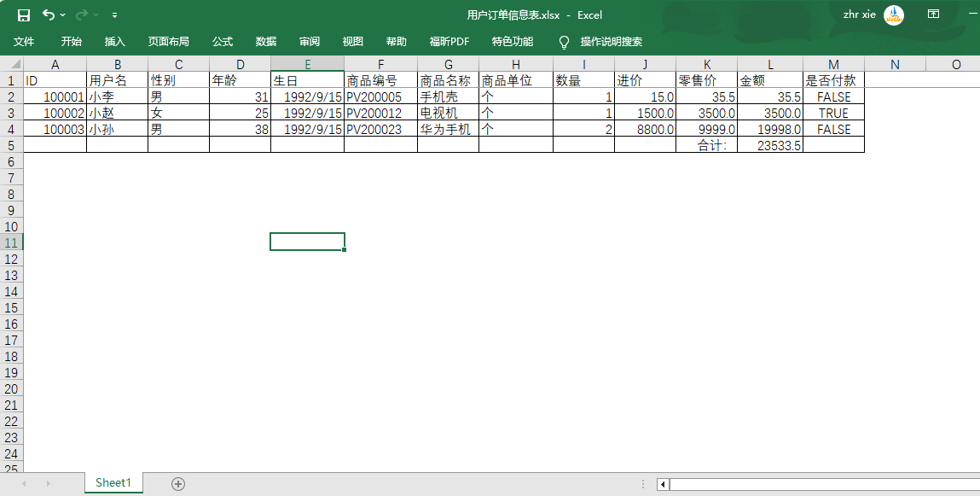Open the 福昕PDF ribbon tab

point(449,41)
